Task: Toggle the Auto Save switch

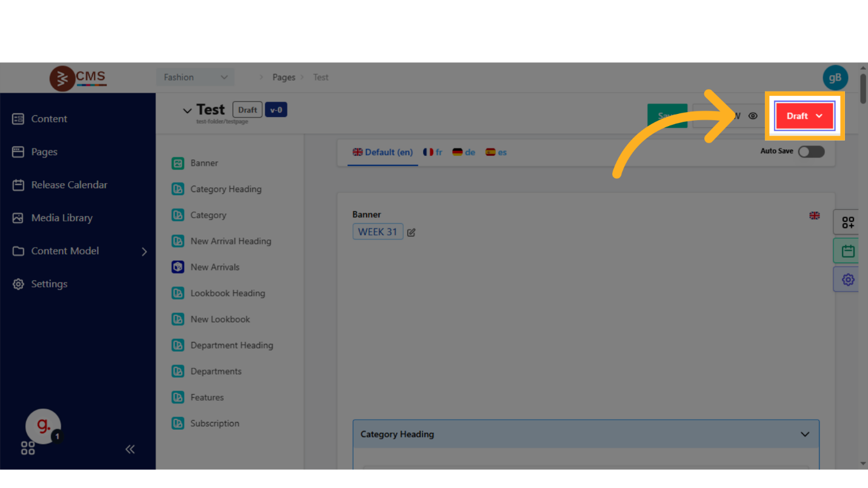Action: 810,152
